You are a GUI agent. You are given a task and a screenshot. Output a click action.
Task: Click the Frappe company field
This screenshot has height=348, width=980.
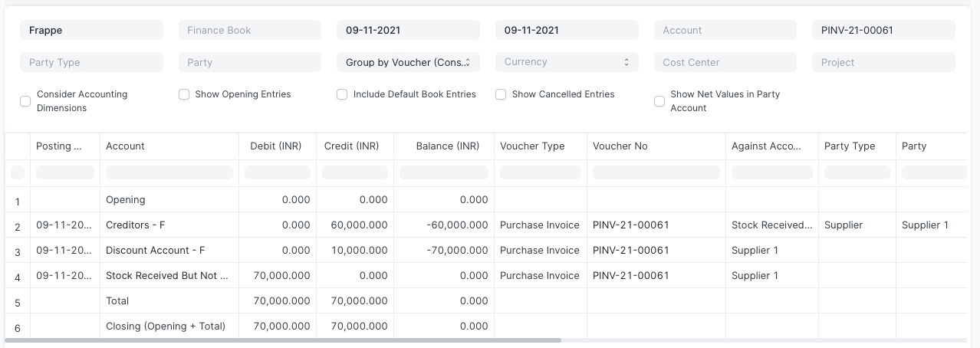click(x=91, y=30)
